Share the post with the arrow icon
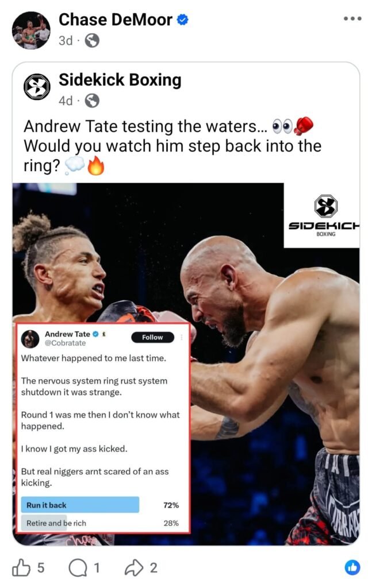Screen dimensions: 372x588 pyautogui.click(x=134, y=568)
